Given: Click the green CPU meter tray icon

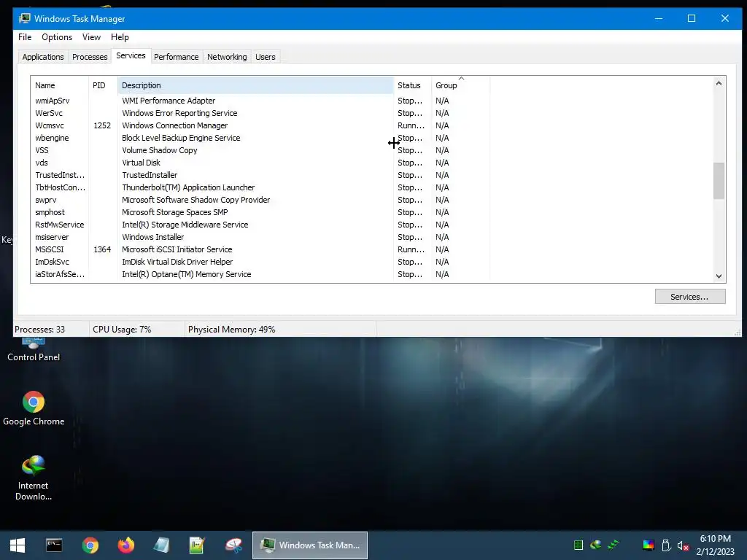Looking at the screenshot, I should [578, 545].
